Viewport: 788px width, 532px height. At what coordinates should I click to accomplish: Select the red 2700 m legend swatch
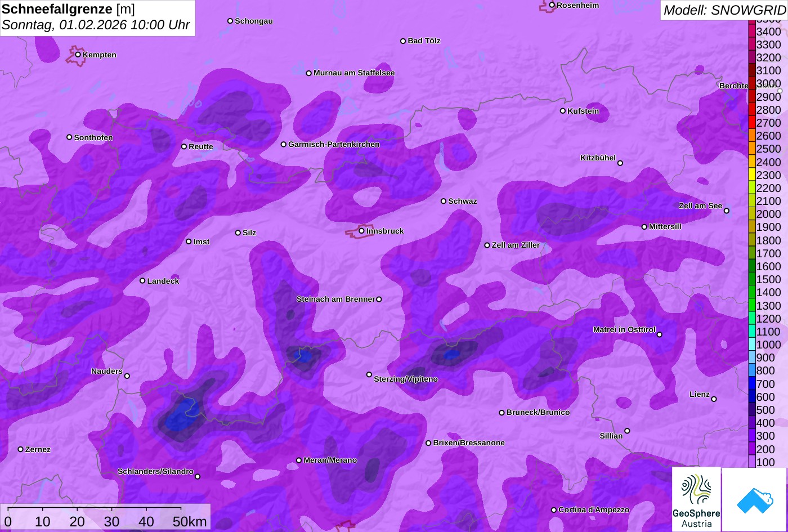[752, 122]
